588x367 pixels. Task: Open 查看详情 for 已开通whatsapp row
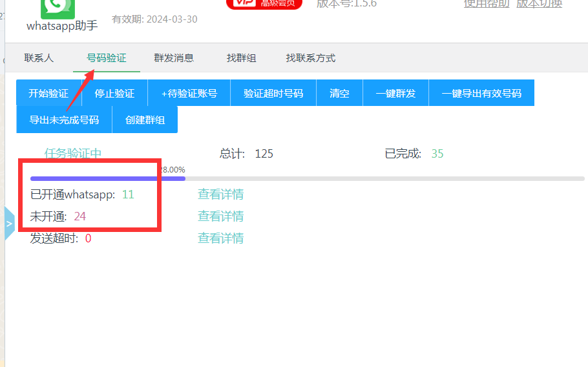click(220, 194)
